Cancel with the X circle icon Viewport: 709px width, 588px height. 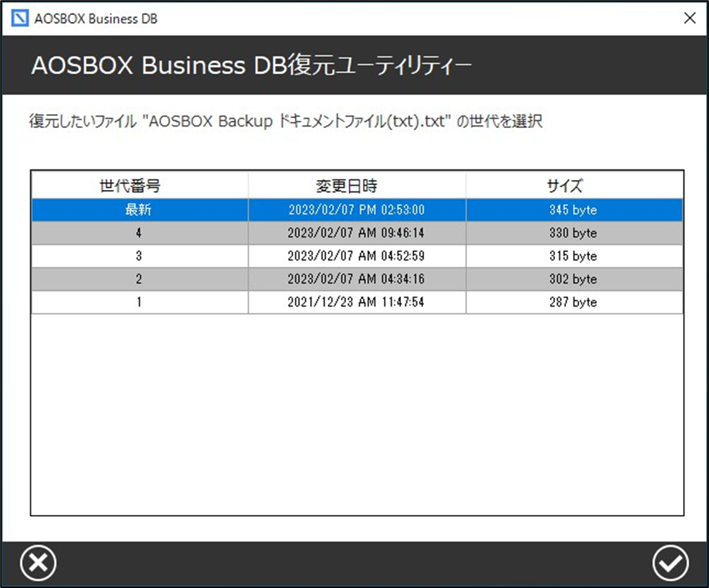39,563
